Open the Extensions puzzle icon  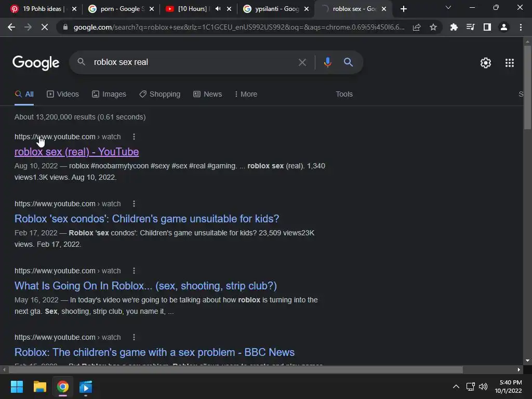(x=454, y=27)
